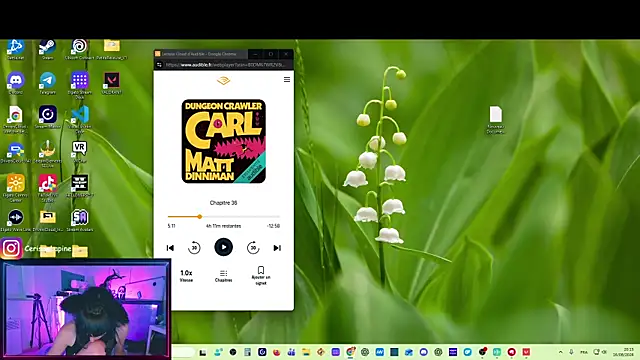Click the Audible logo in the player

pyautogui.click(x=223, y=80)
